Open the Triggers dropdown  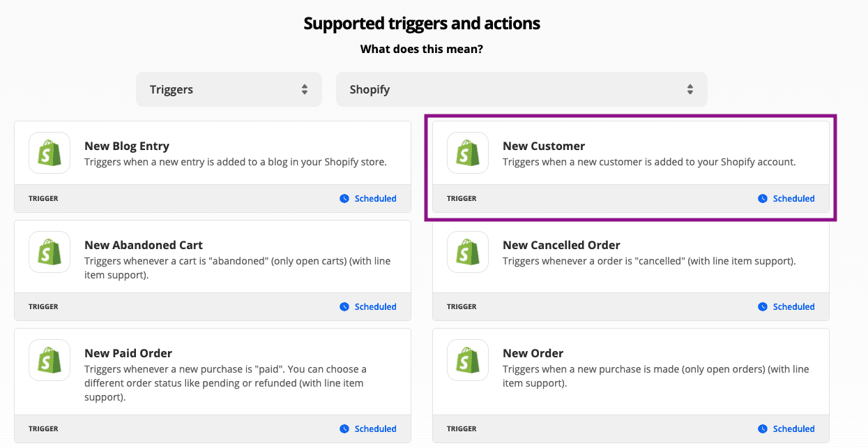[x=229, y=89]
